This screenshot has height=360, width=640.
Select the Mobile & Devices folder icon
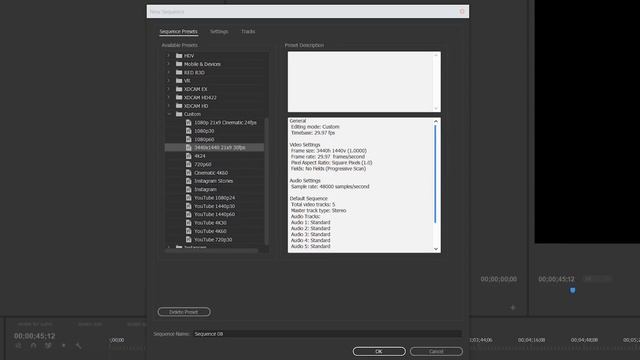(x=179, y=64)
